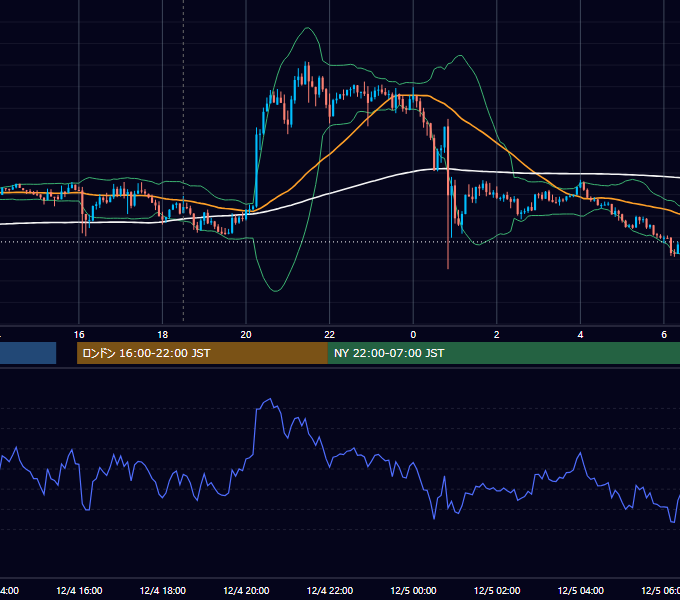The width and height of the screenshot is (680, 600).
Task: Click the 12/4 22:00 time label
Action: pyautogui.click(x=330, y=590)
